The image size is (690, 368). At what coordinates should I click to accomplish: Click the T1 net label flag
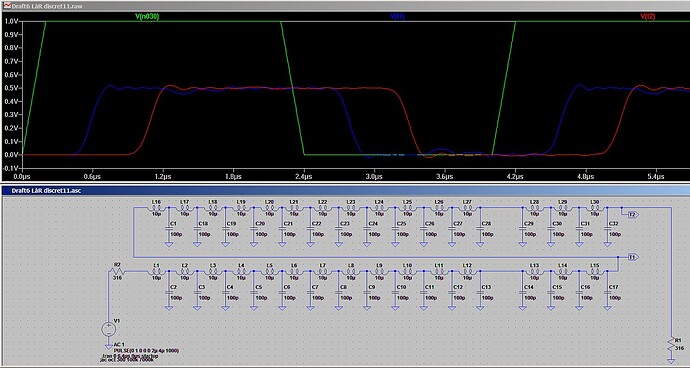[631, 257]
